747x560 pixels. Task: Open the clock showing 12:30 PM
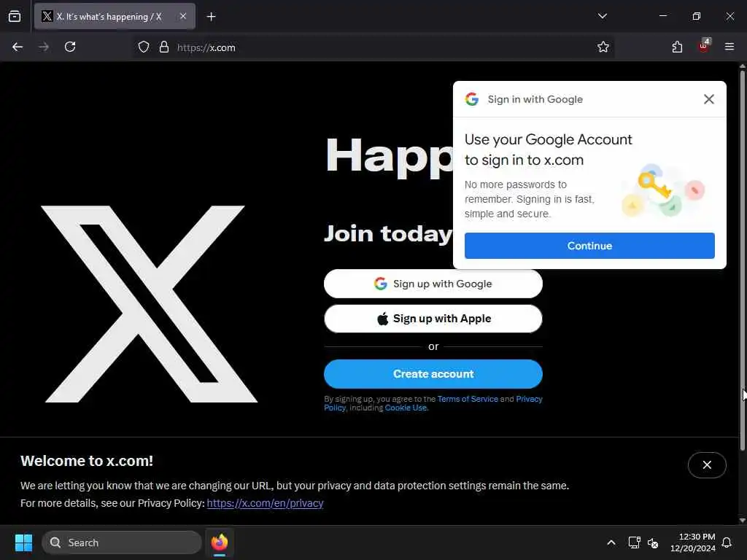693,542
